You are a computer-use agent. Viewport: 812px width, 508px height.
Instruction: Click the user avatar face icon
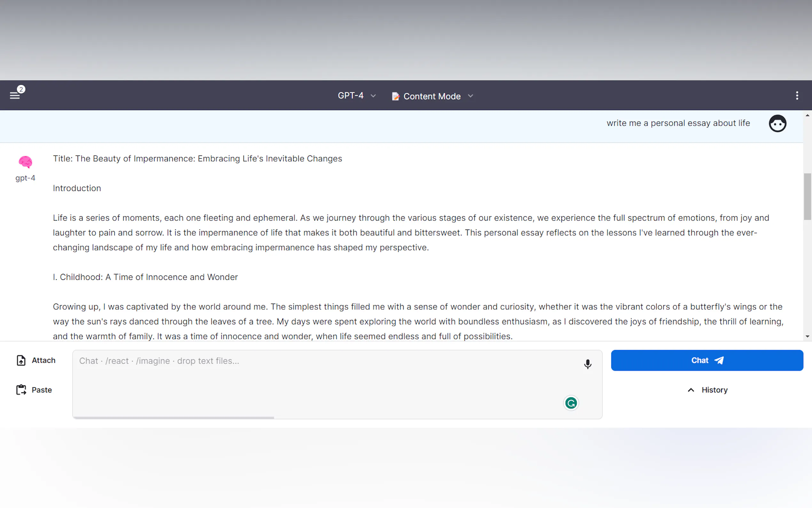tap(777, 123)
